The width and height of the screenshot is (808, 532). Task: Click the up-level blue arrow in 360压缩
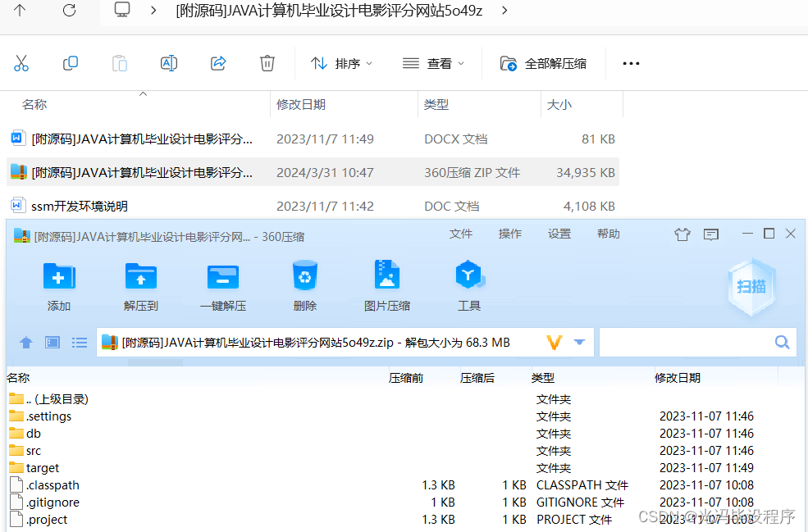[x=25, y=343]
